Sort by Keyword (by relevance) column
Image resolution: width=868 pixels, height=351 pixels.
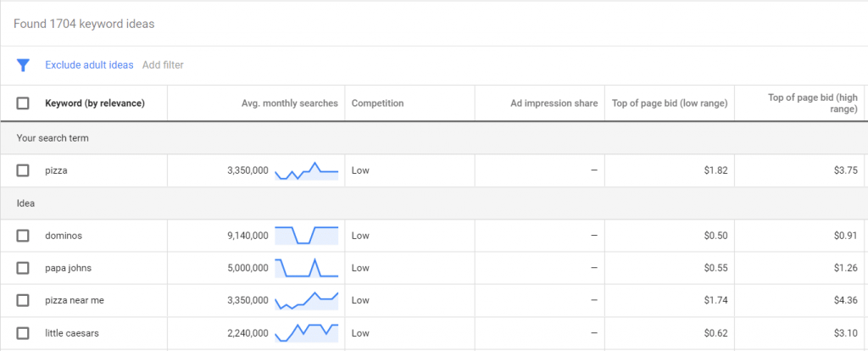(95, 103)
